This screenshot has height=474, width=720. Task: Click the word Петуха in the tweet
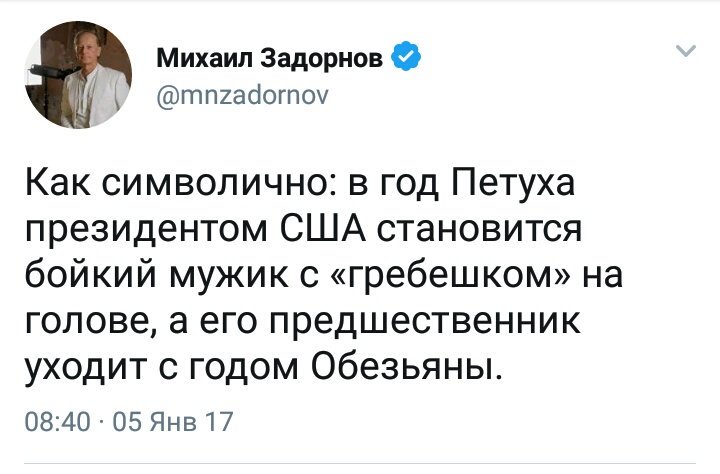pos(513,182)
